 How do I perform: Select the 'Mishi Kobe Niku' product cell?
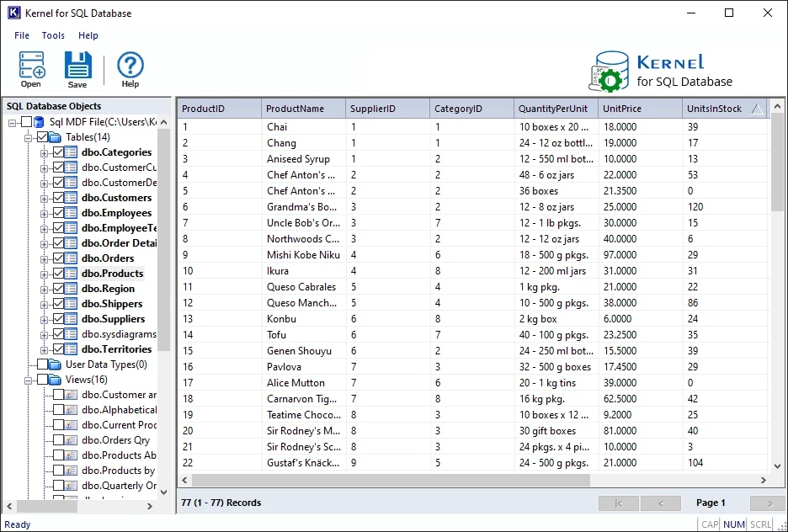coord(304,255)
